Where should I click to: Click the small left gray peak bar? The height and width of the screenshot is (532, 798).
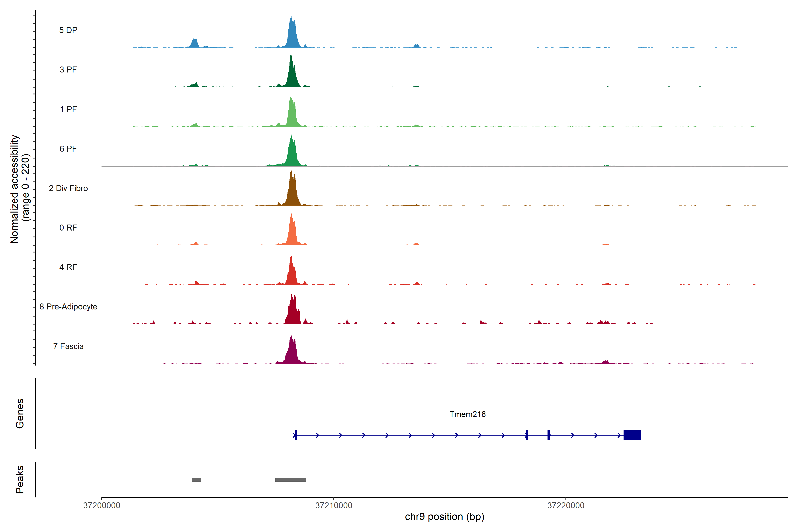pyautogui.click(x=196, y=480)
